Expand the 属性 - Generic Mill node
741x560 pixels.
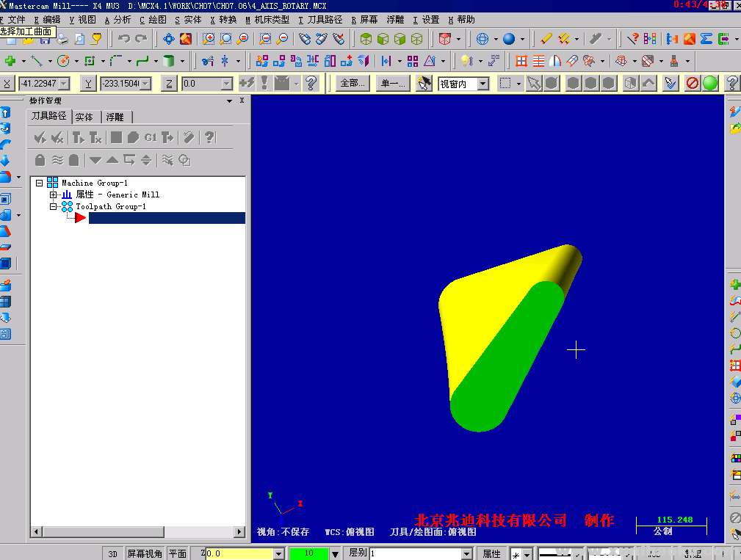pos(53,194)
